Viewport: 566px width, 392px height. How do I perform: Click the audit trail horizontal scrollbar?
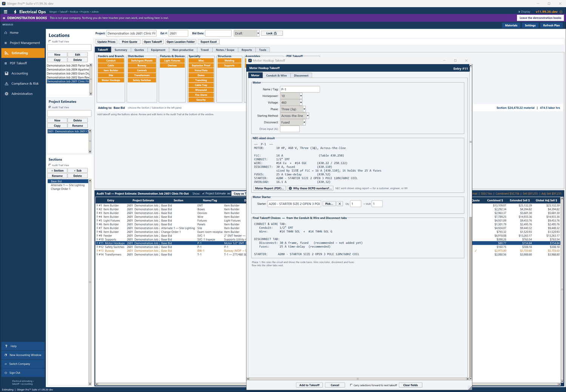tap(328, 384)
